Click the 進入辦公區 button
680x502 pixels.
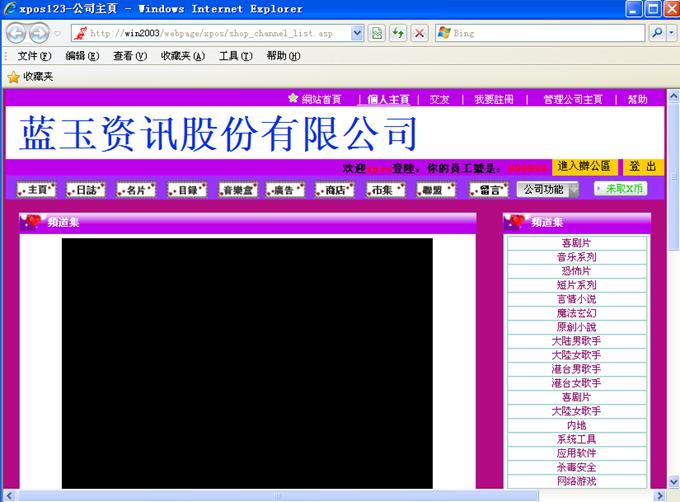[584, 166]
